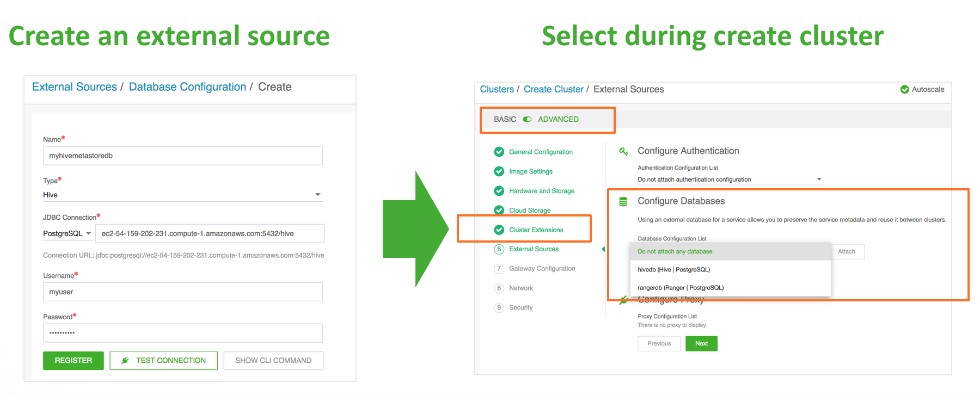Choose Do not attach any database
The height and width of the screenshot is (396, 980).
pos(675,251)
